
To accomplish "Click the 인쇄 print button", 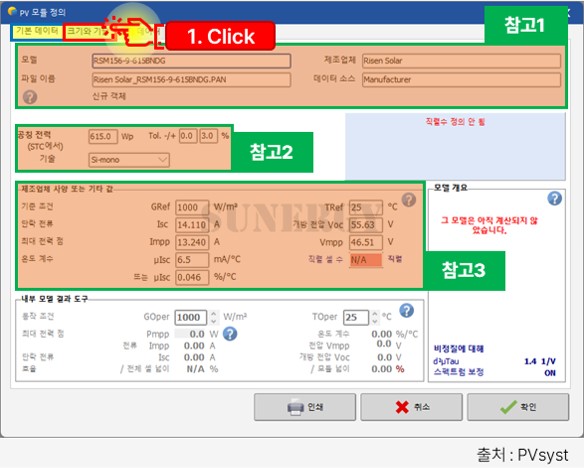I will coord(305,407).
